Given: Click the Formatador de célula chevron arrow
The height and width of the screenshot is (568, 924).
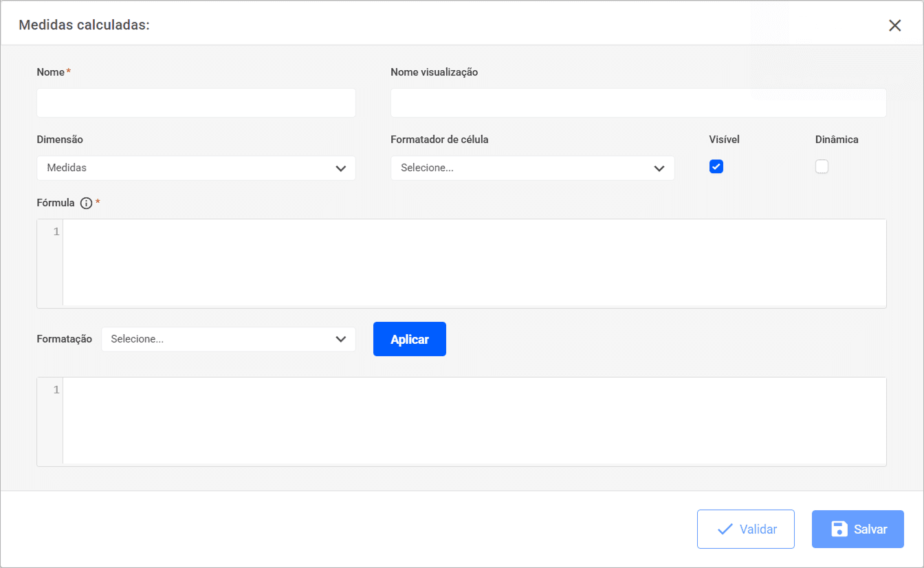Looking at the screenshot, I should pyautogui.click(x=659, y=168).
